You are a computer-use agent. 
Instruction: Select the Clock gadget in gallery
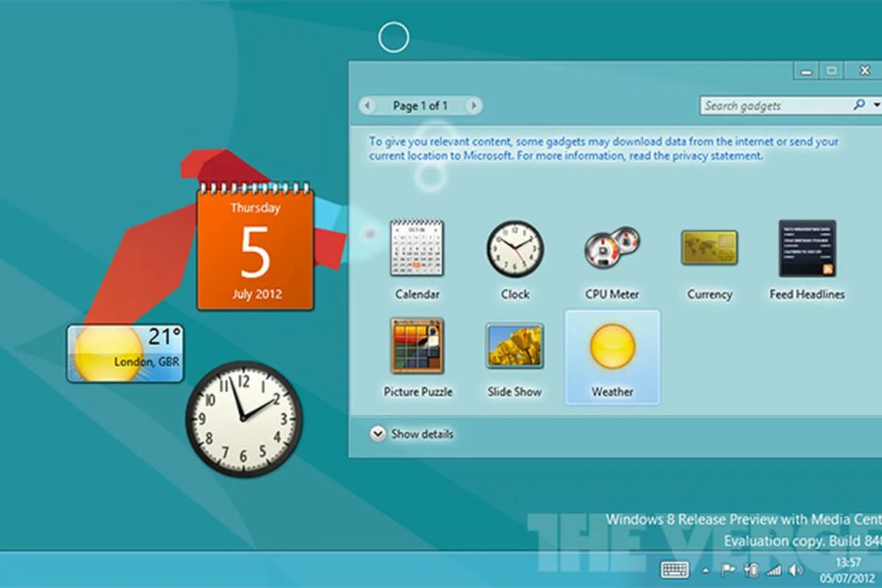coord(514,248)
